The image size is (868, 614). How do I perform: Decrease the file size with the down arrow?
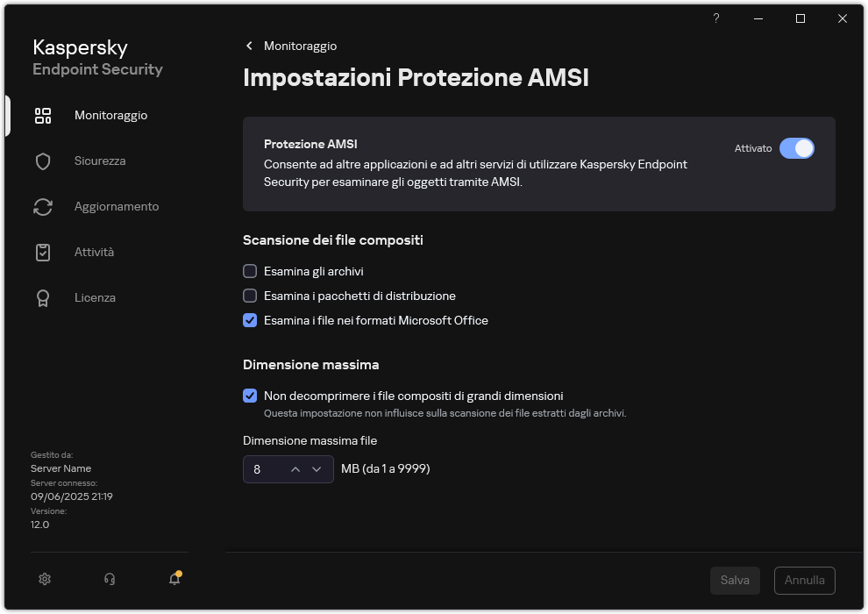[x=317, y=468]
